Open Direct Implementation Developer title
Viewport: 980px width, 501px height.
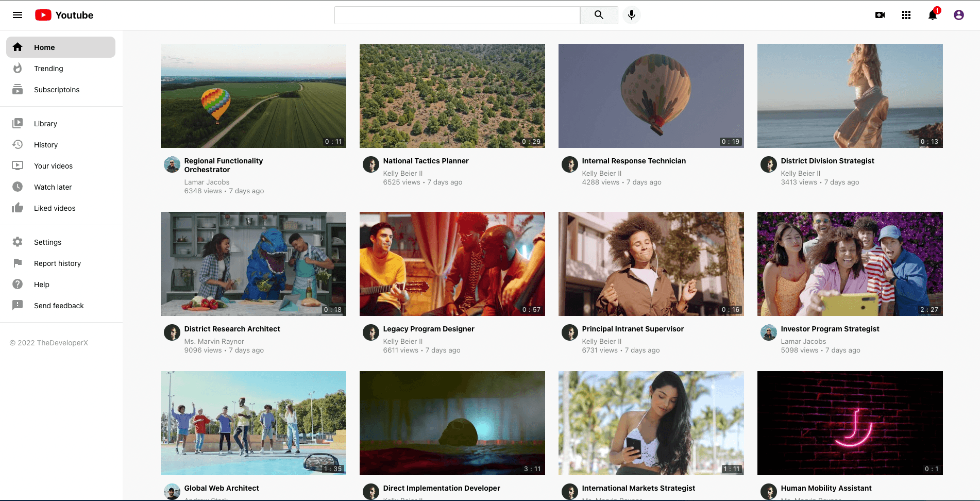point(442,488)
